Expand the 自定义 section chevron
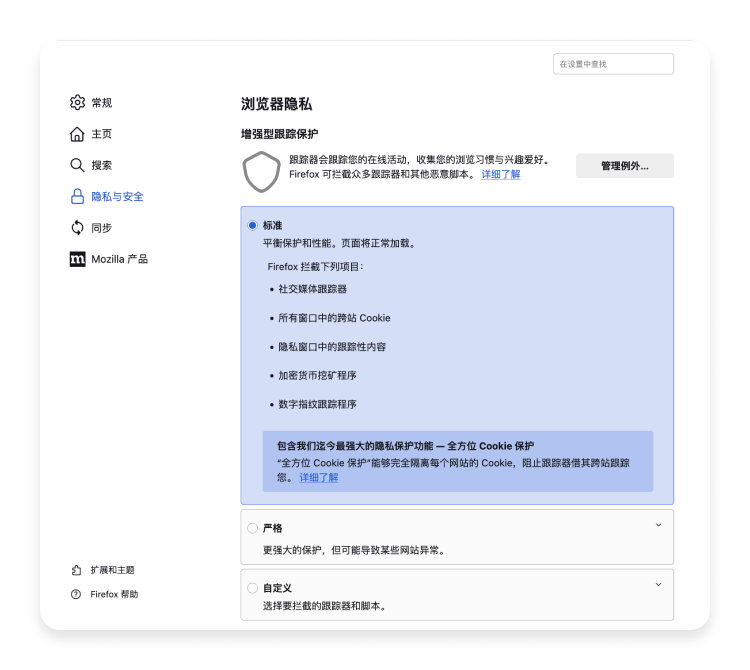750x670 pixels. 658,585
